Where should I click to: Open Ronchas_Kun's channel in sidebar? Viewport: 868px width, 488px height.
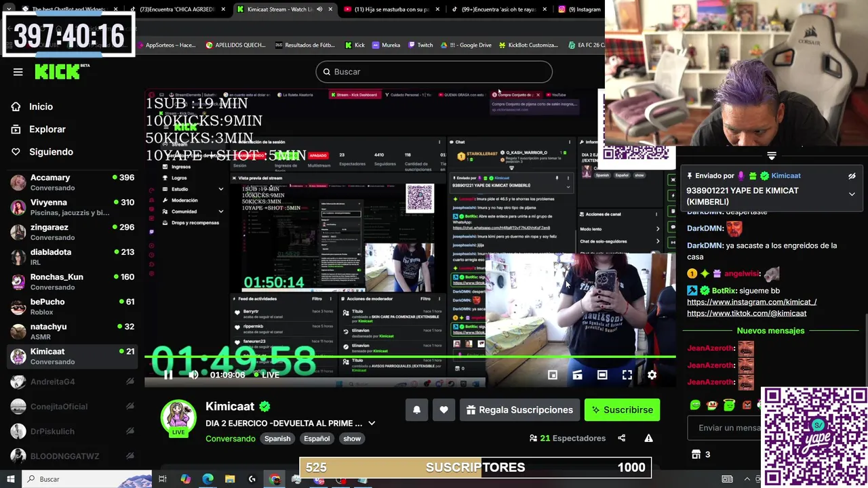click(73, 281)
